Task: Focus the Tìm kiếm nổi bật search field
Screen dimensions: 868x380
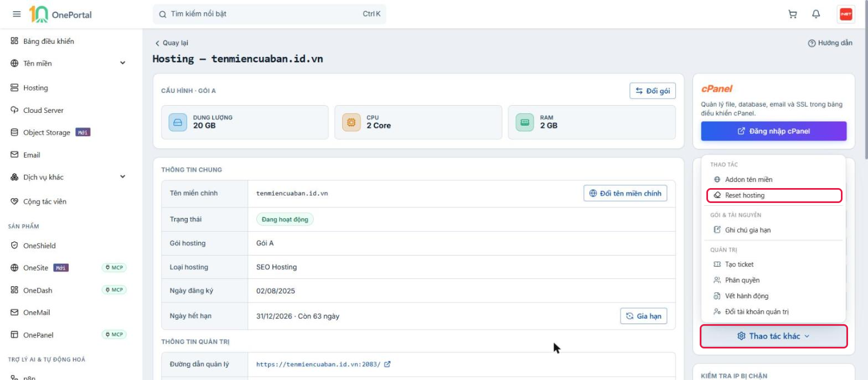Action: pos(270,14)
